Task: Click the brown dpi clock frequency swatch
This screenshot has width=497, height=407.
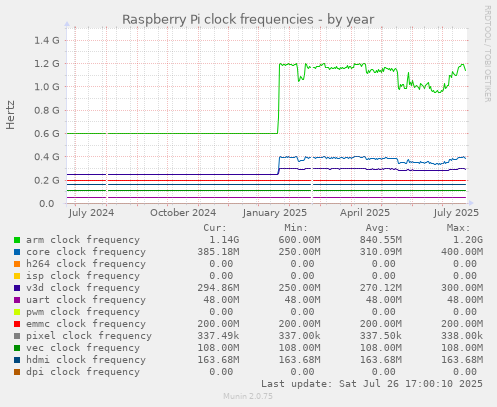Action: [17, 372]
